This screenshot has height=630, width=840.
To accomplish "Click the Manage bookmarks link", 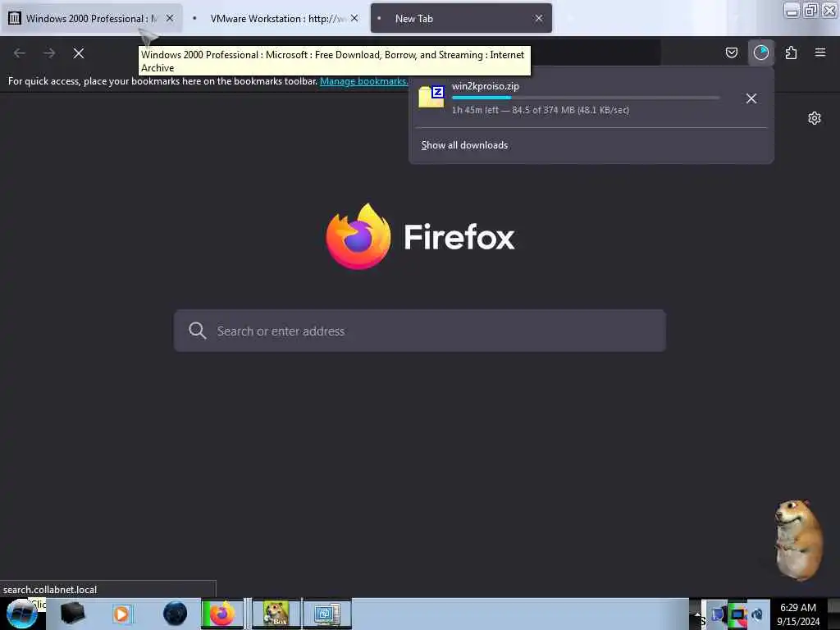I will click(363, 81).
